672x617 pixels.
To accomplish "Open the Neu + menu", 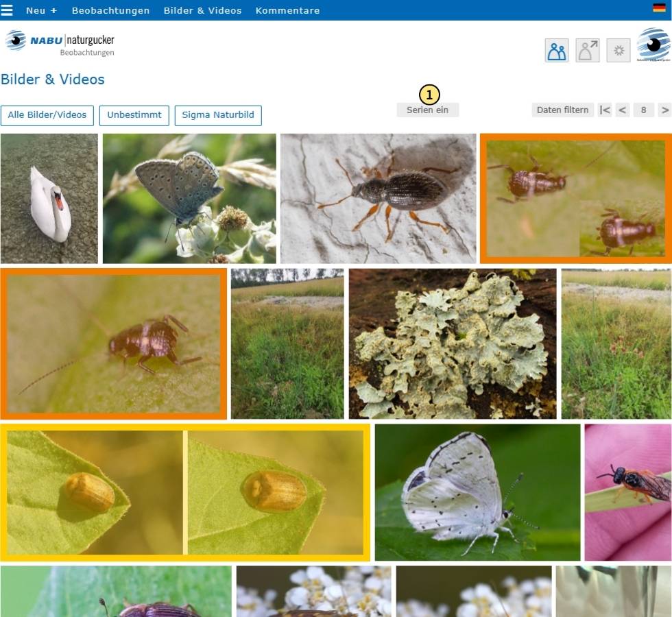I will [42, 10].
